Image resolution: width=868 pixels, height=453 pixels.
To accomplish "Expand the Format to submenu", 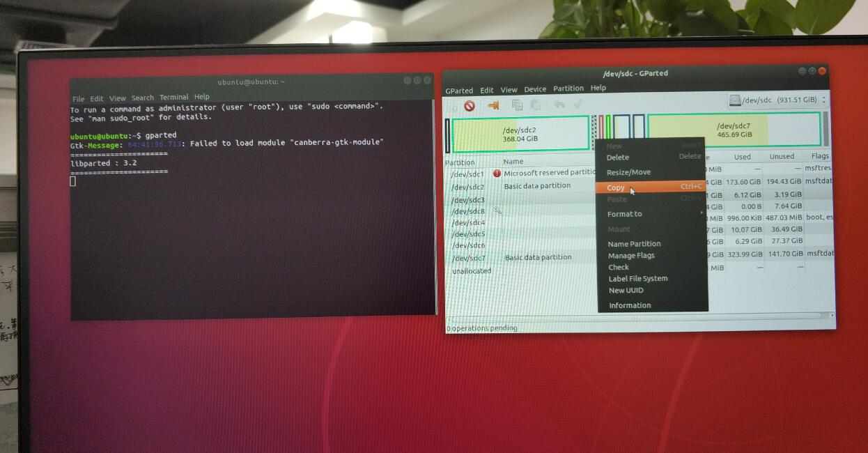I will tap(651, 214).
